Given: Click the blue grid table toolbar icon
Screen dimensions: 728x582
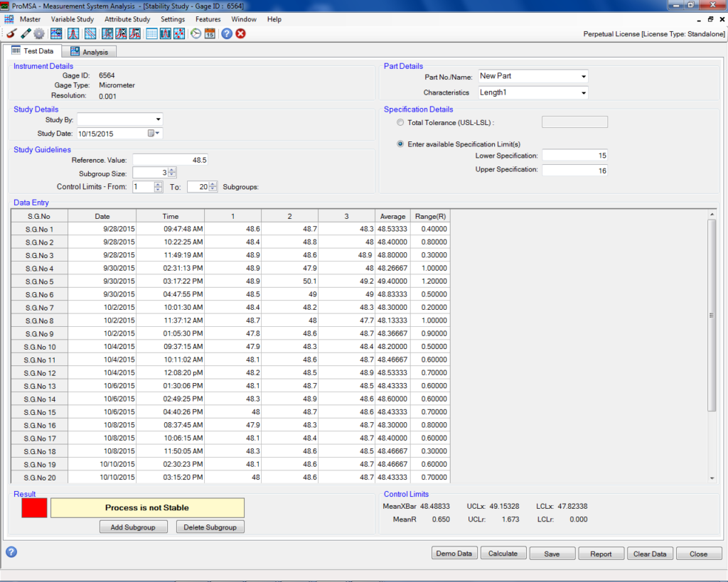Looking at the screenshot, I should (151, 33).
